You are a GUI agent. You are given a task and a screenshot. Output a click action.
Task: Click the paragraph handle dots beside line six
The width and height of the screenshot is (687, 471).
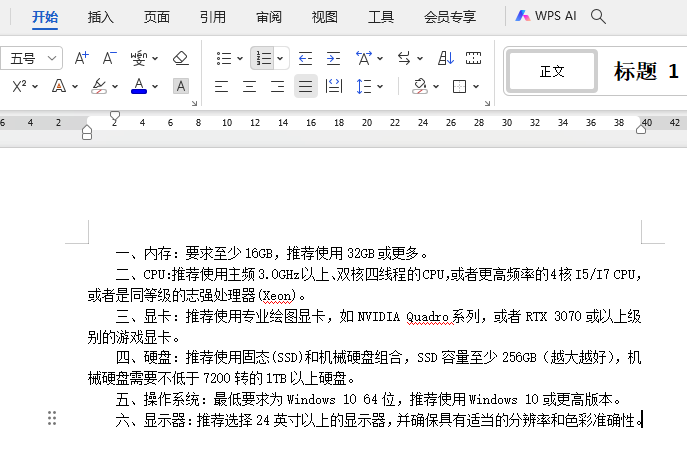tap(52, 418)
